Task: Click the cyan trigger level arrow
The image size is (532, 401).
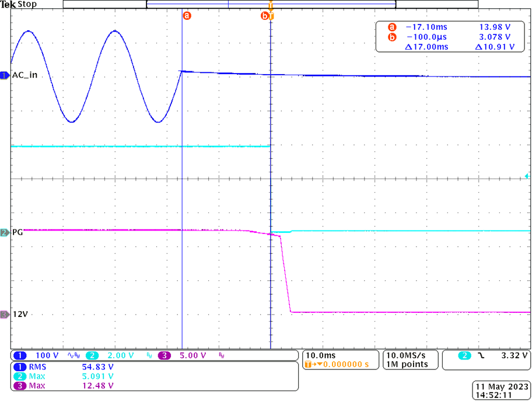Action: 527,176
